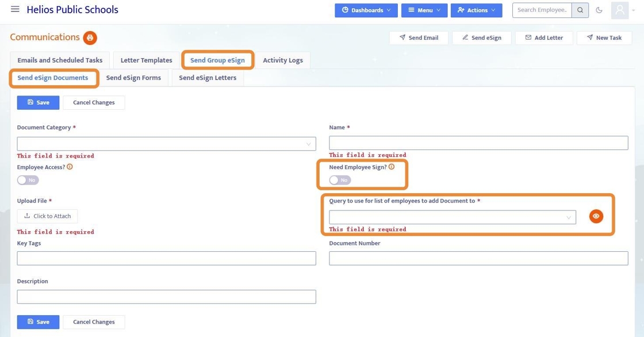644x337 pixels.
Task: Expand the Document Category dropdown
Action: click(166, 144)
